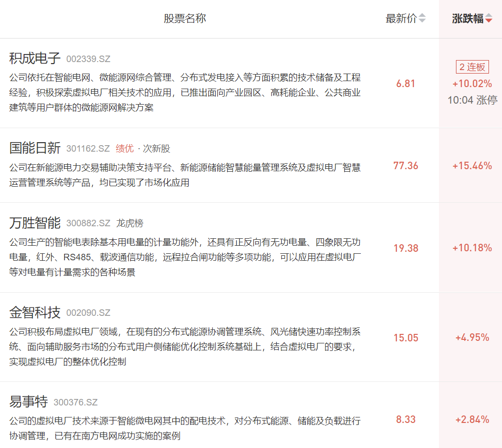Viewport: 502px width, 448px height.
Task: Click stock code 002339.SZ
Action: pyautogui.click(x=89, y=59)
